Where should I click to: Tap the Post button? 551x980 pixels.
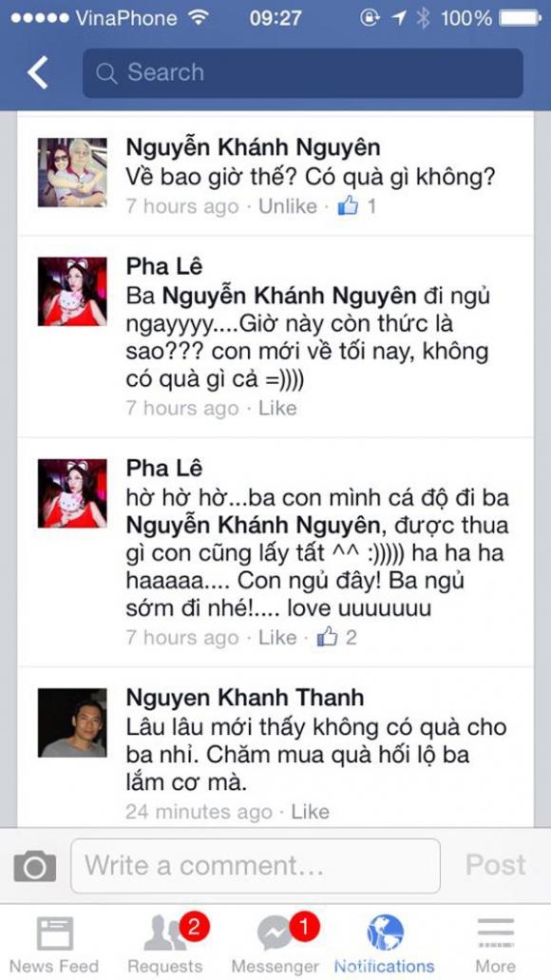(496, 865)
